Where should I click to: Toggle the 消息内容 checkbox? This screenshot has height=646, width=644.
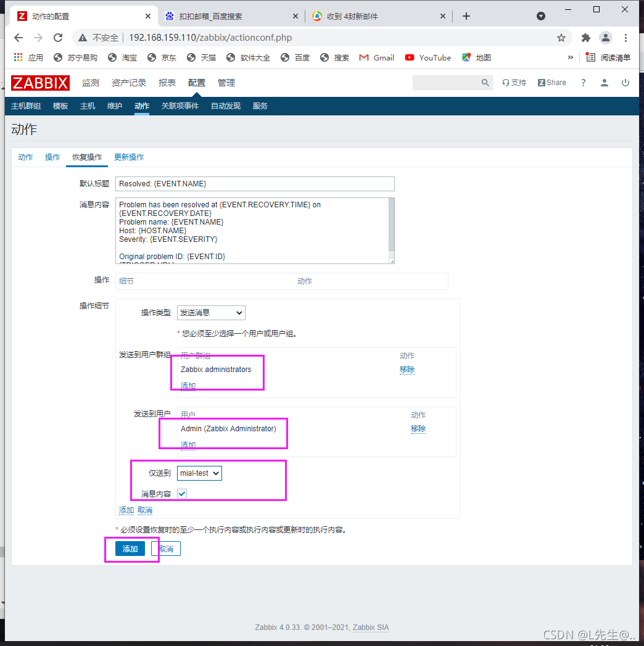[x=182, y=494]
